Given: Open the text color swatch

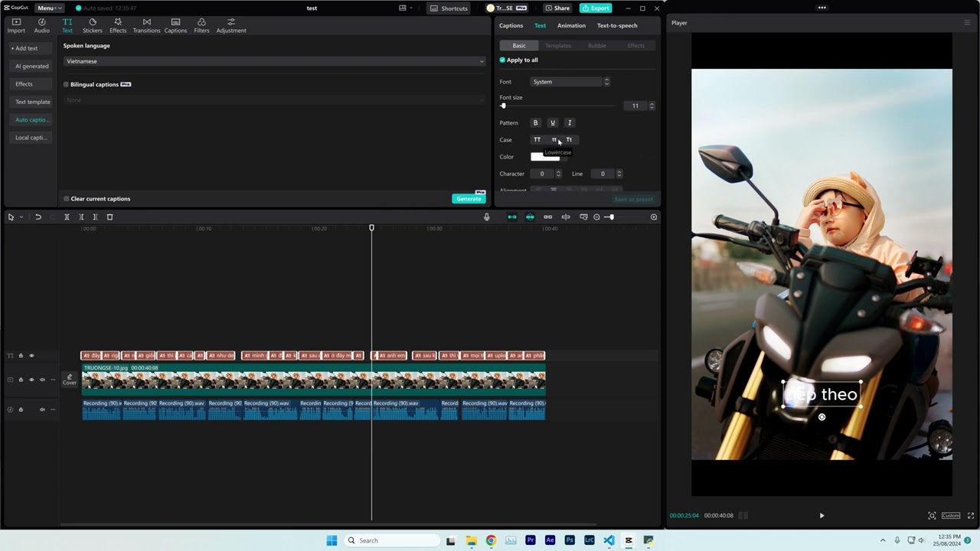Looking at the screenshot, I should point(545,157).
